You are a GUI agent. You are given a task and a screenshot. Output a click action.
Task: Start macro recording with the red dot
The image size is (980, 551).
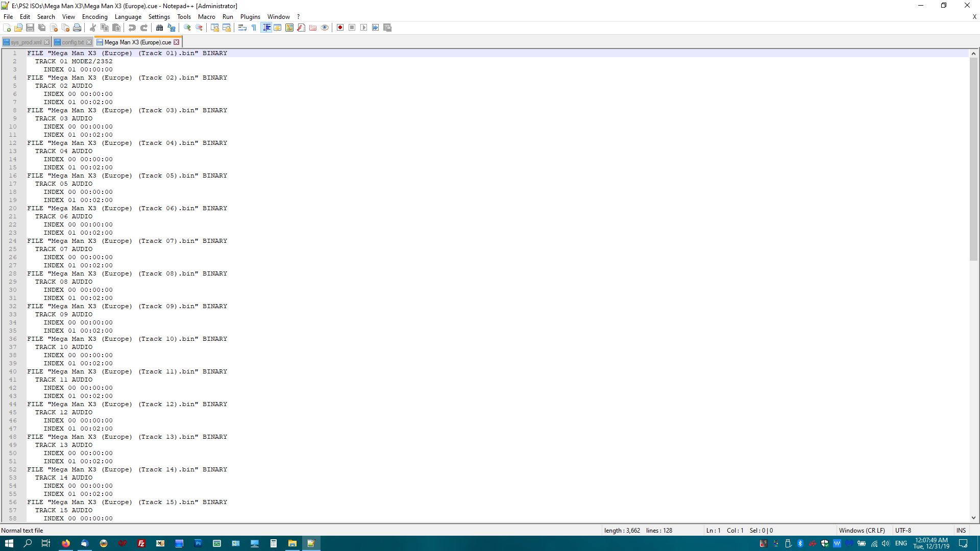[x=340, y=28]
